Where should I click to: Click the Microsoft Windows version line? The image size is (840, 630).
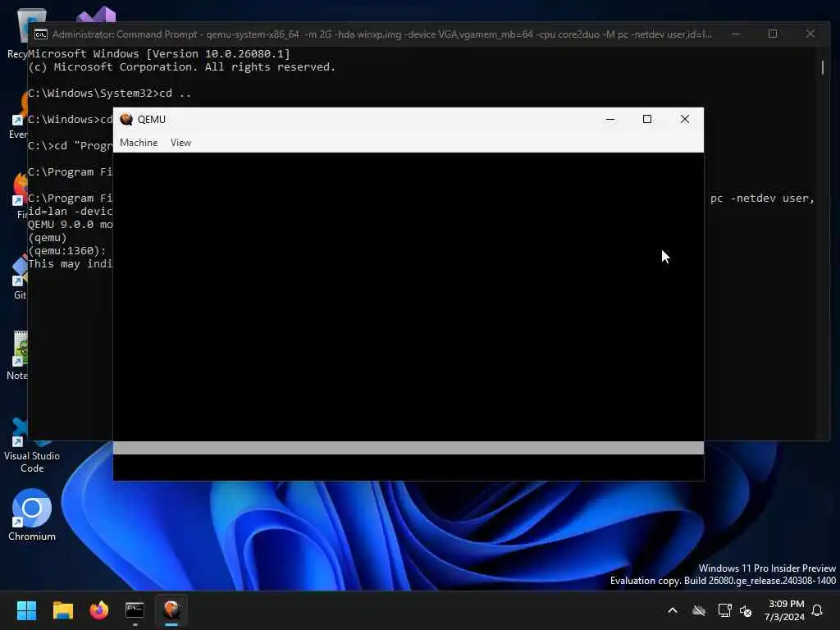pos(159,53)
